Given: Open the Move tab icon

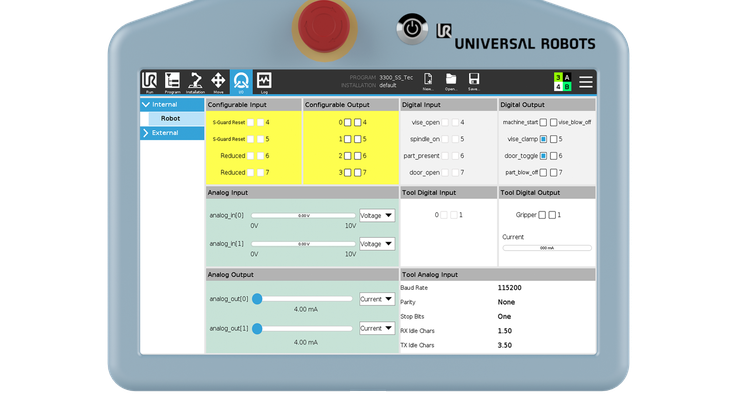Looking at the screenshot, I should coord(218,82).
